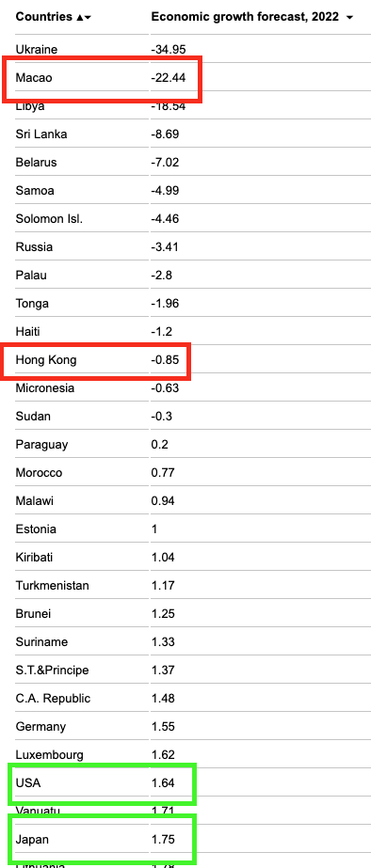Click the Belarus country name
Screen dimensions: 371x868
coord(36,162)
